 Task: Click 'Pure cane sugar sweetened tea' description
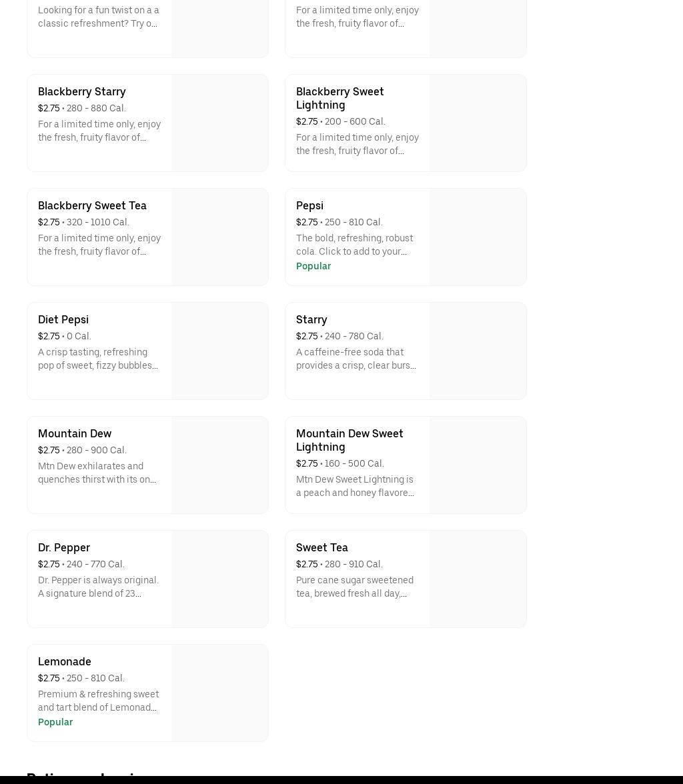click(355, 587)
